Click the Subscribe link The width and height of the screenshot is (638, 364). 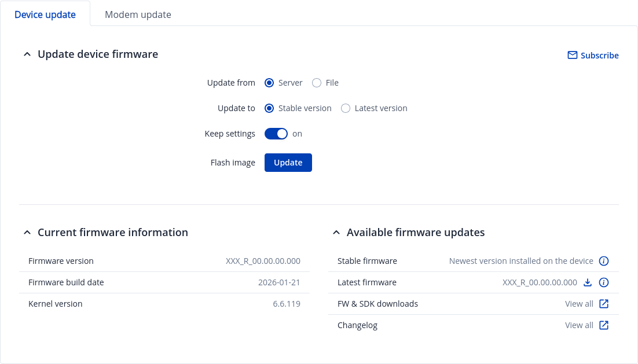pos(599,56)
